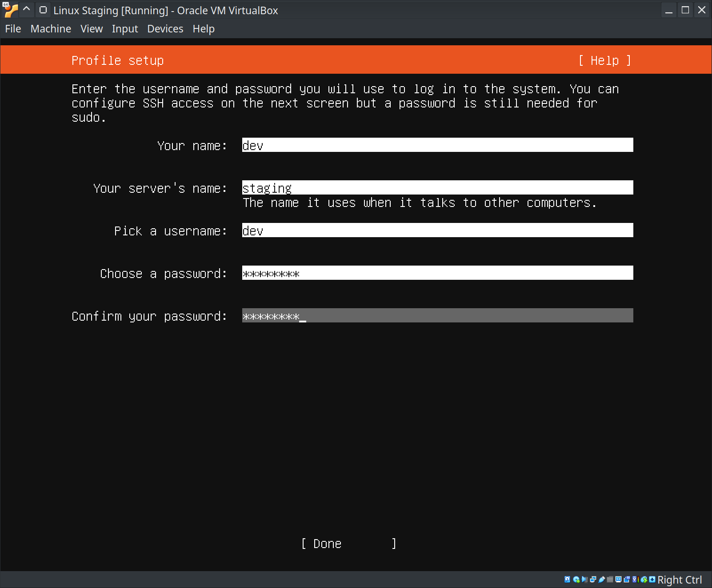The height and width of the screenshot is (588, 712).
Task: Open the View menu
Action: [92, 29]
